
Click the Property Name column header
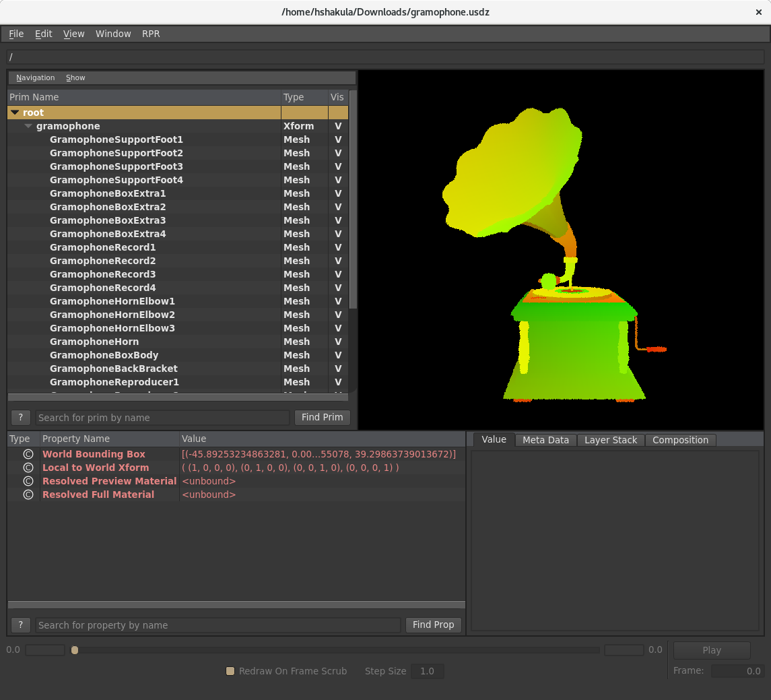110,439
